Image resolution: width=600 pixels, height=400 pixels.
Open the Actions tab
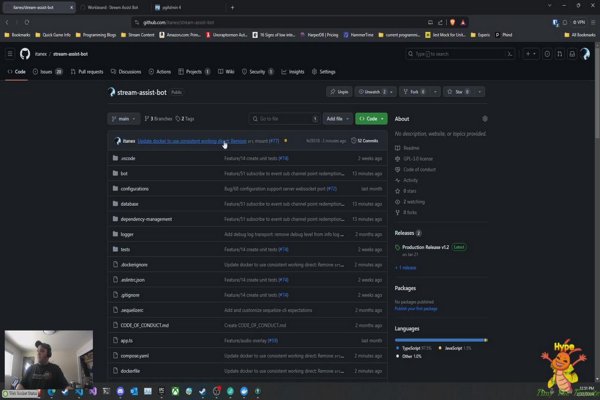[160, 72]
